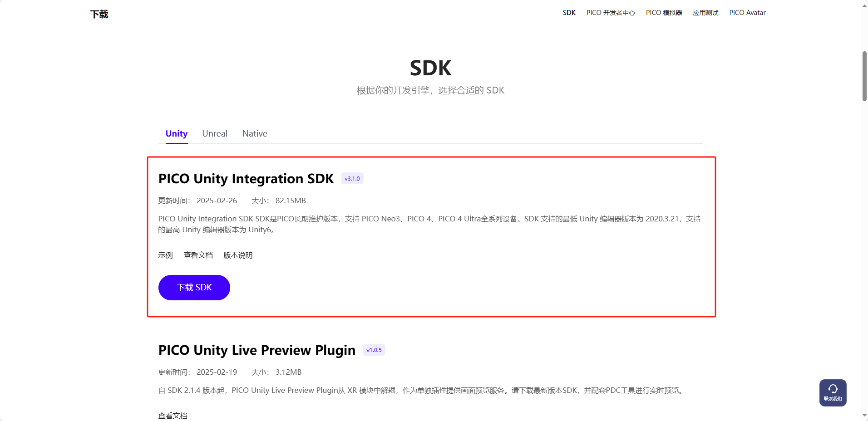This screenshot has width=868, height=421.
Task: Click the 下载 logo text at top left
Action: click(99, 14)
